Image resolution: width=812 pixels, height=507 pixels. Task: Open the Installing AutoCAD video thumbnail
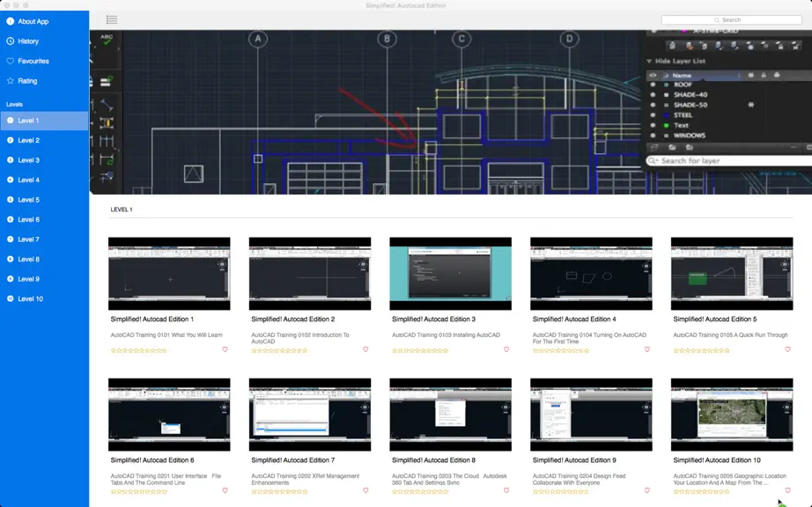click(x=451, y=274)
